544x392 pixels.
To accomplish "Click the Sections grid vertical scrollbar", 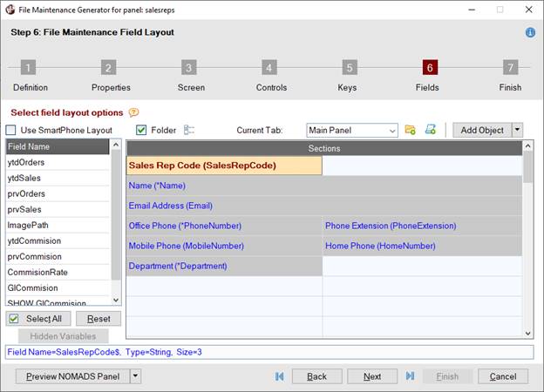I will (527, 244).
